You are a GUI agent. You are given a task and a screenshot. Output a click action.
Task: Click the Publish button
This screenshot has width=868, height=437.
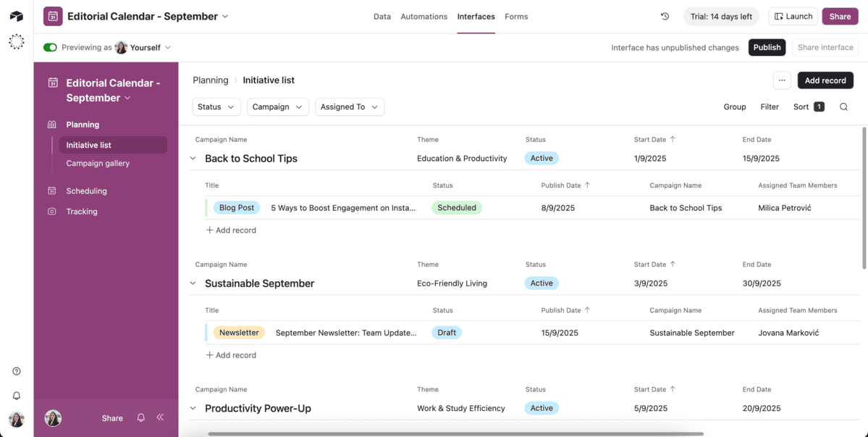coord(767,48)
